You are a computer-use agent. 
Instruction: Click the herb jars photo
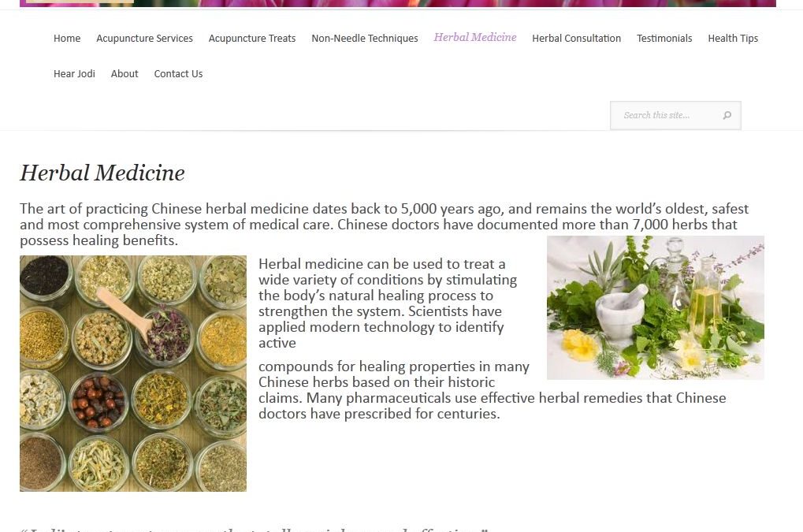133,374
